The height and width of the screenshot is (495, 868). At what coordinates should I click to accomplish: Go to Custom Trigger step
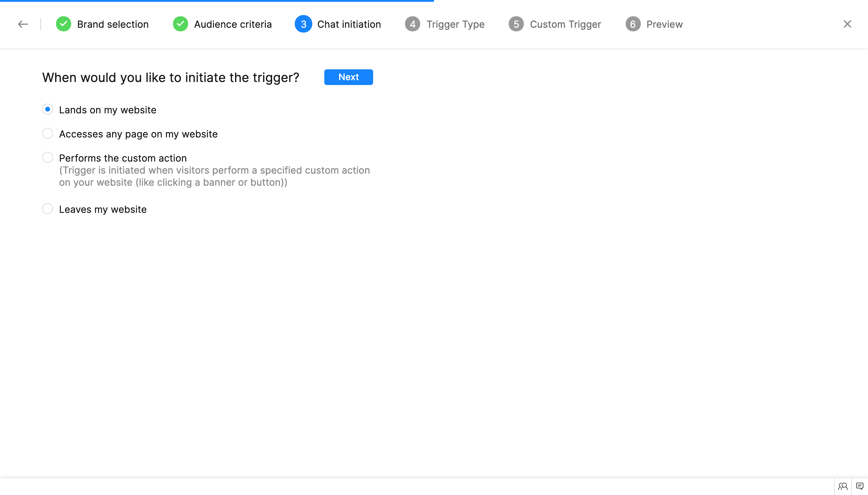tap(565, 24)
